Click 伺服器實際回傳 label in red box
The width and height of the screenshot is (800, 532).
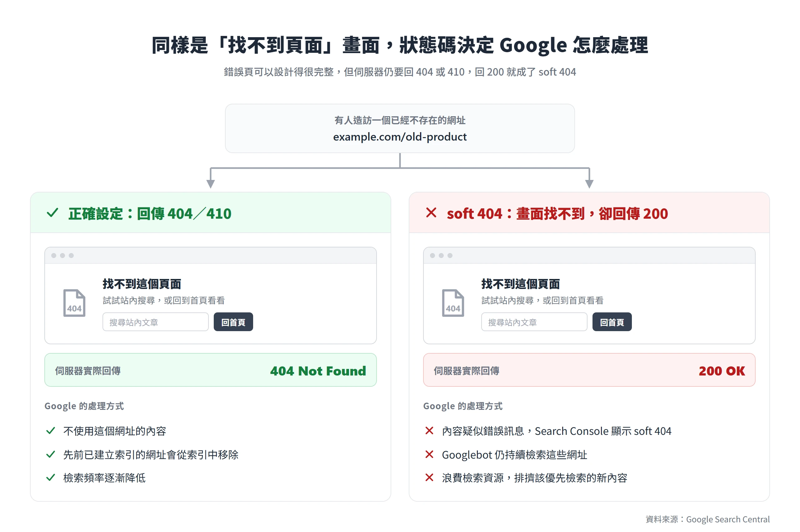tap(466, 371)
